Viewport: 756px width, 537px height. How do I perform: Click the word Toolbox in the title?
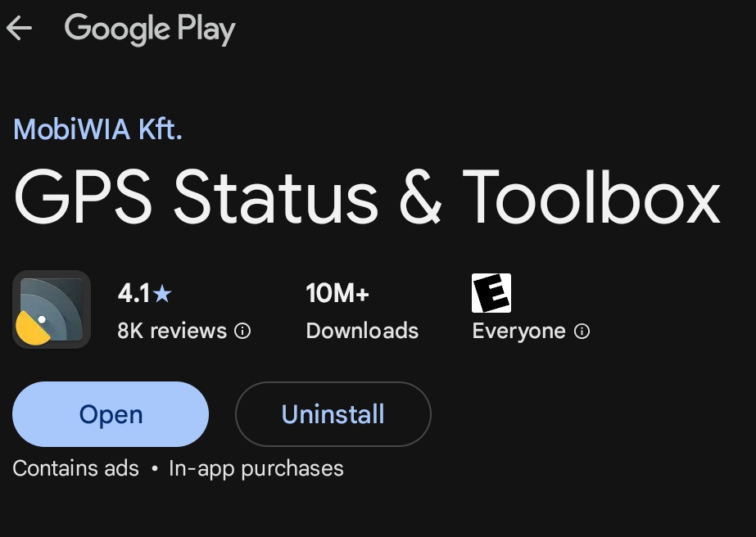(x=591, y=197)
